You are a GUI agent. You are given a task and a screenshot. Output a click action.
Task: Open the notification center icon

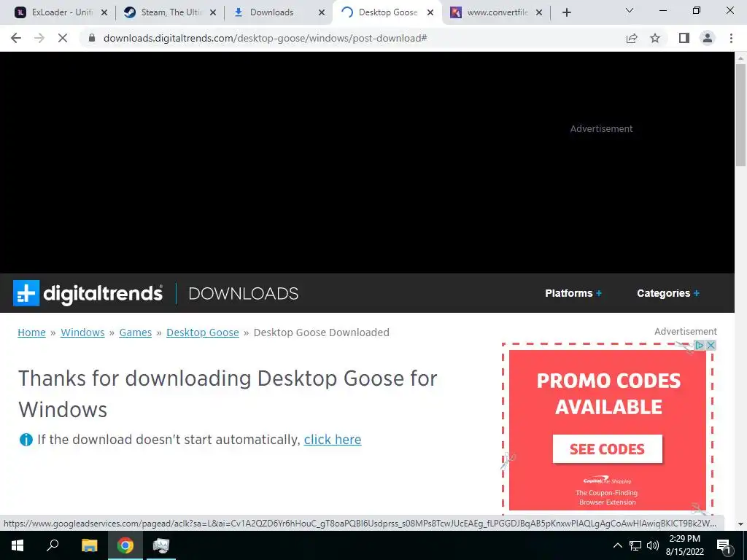[x=724, y=546]
